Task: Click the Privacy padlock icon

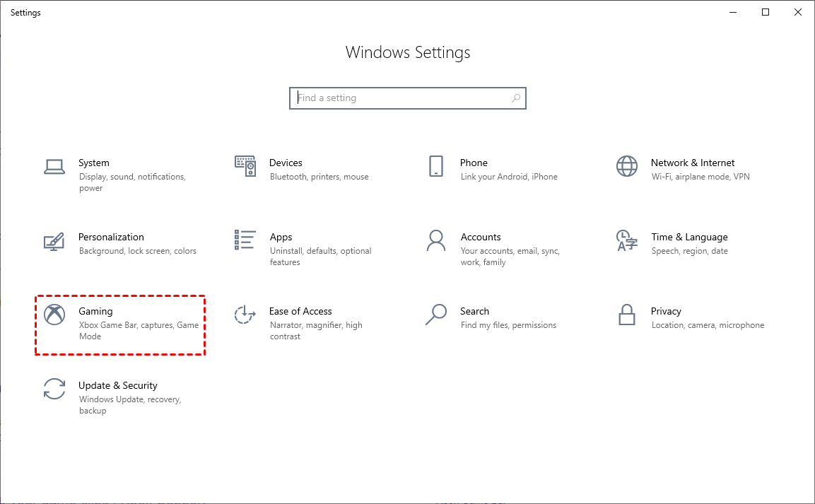Action: tap(626, 315)
